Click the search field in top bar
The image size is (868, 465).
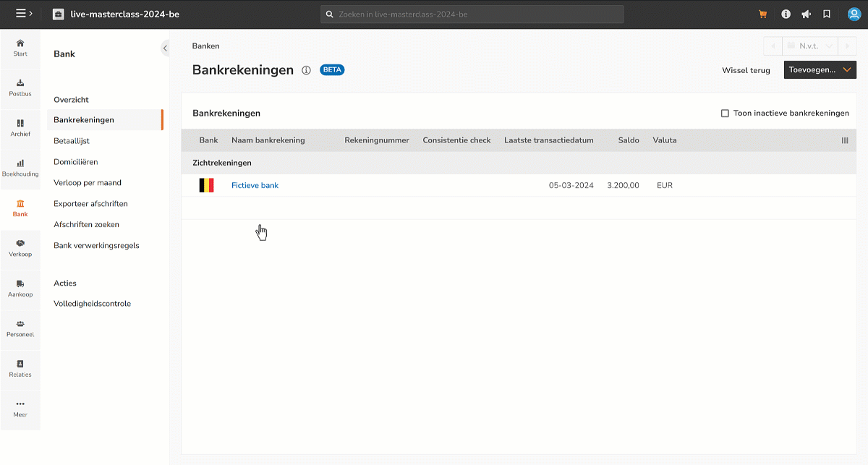click(x=472, y=14)
